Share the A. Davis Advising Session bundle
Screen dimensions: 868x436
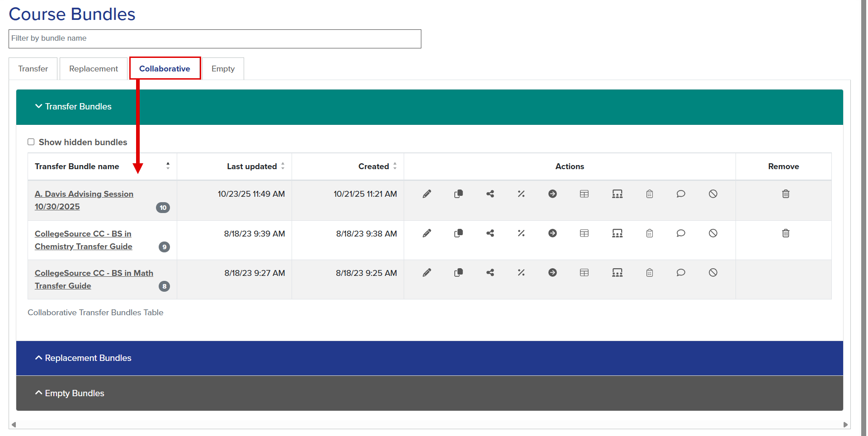point(490,194)
